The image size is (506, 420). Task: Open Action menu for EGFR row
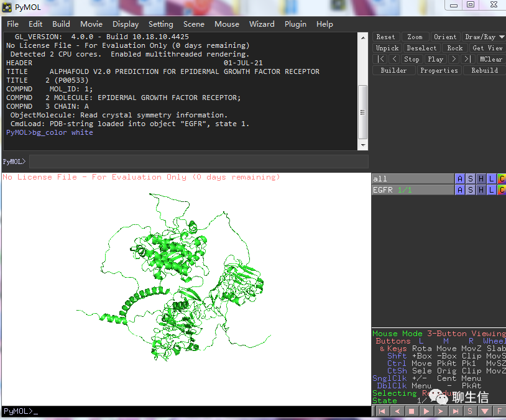[460, 190]
